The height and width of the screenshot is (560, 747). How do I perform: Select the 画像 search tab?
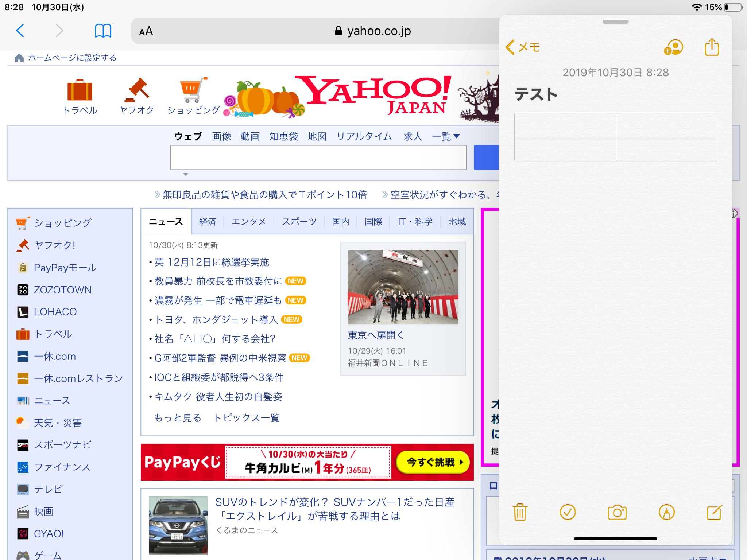[x=221, y=136]
